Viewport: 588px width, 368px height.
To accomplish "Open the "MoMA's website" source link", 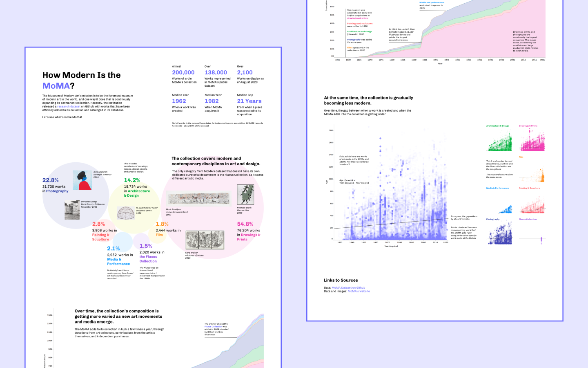I will click(359, 291).
